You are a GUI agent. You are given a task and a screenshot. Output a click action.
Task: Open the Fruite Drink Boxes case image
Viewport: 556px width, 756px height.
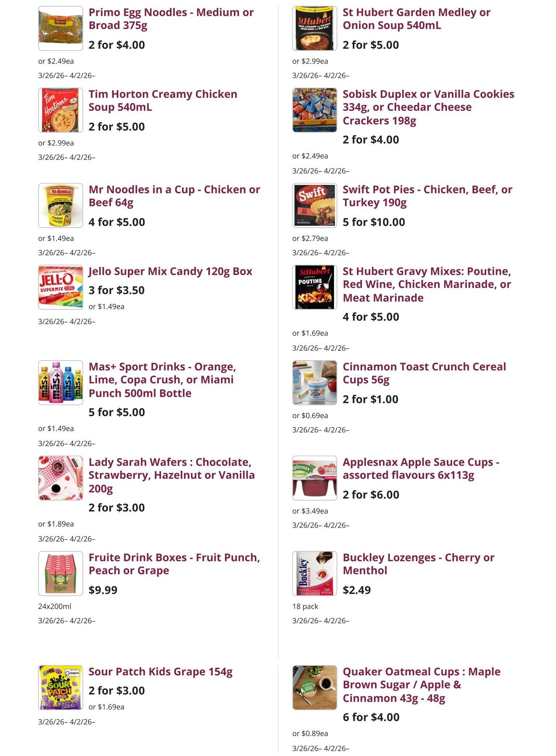click(60, 573)
